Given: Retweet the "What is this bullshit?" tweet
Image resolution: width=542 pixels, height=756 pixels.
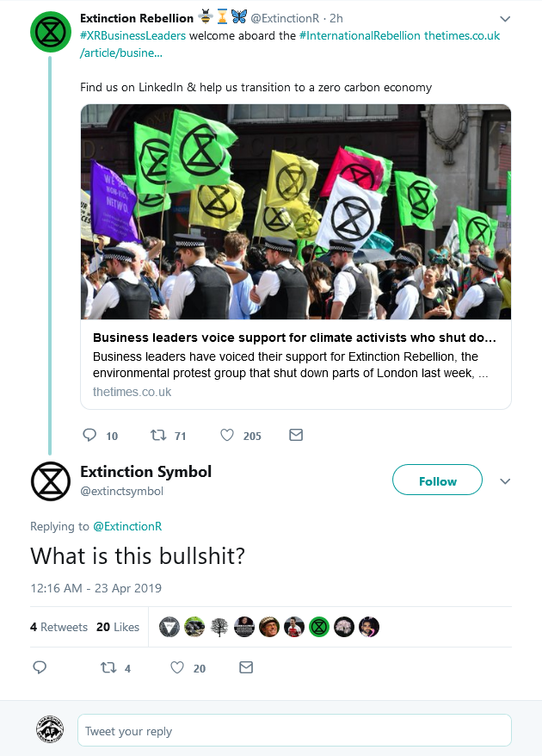Looking at the screenshot, I should pos(108,667).
